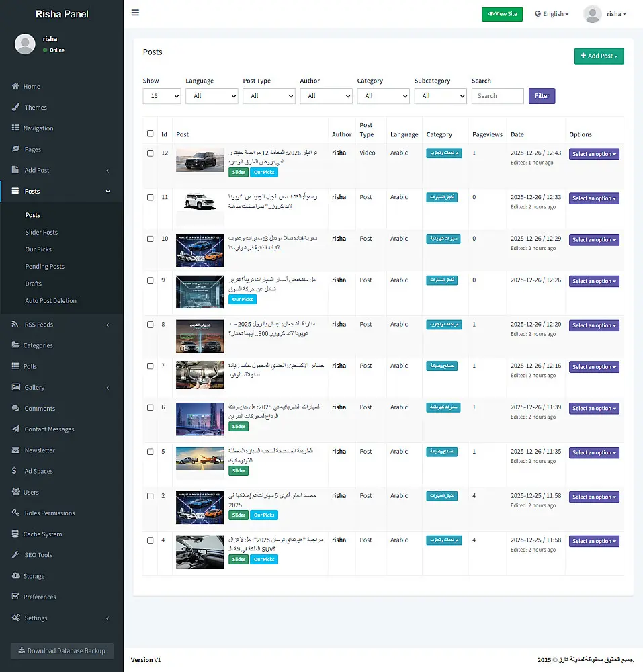The height and width of the screenshot is (672, 643).
Task: Open the Category filter dropdown
Action: [x=384, y=96]
